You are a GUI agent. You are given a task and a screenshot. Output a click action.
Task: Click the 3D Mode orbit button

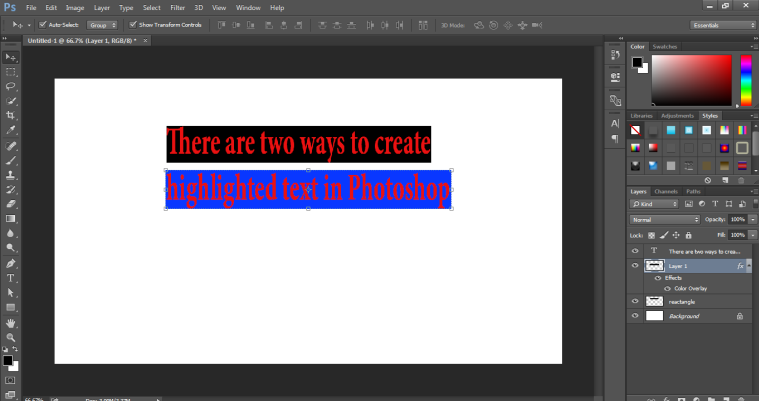click(x=479, y=25)
